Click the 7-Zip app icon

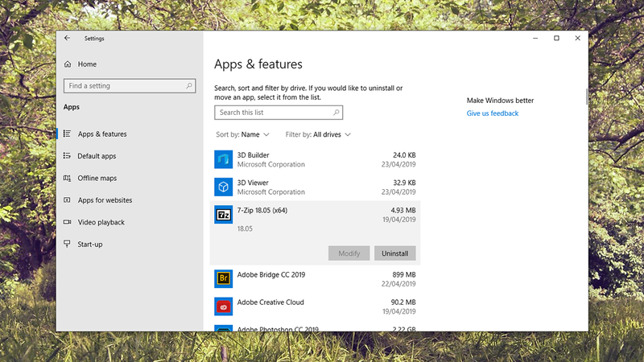click(224, 215)
